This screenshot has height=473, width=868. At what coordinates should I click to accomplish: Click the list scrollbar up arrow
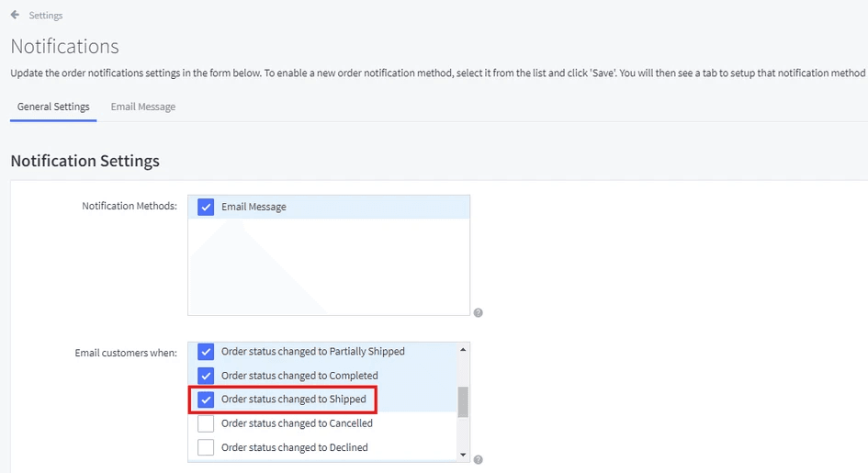[463, 350]
